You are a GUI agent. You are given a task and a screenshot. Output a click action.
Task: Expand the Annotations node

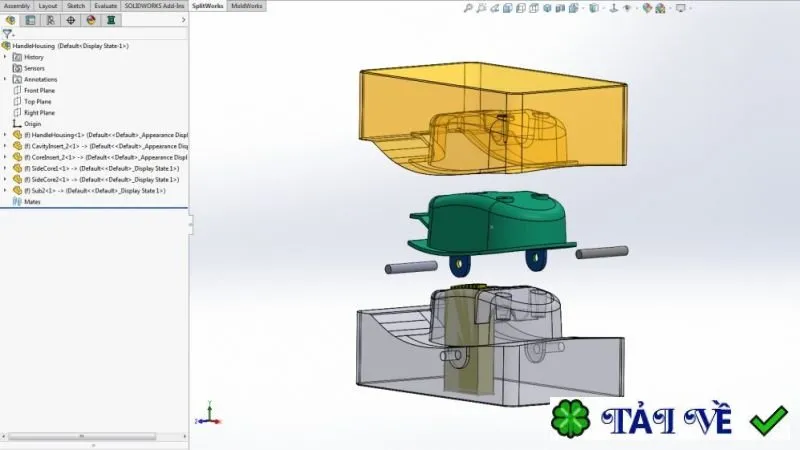5,79
